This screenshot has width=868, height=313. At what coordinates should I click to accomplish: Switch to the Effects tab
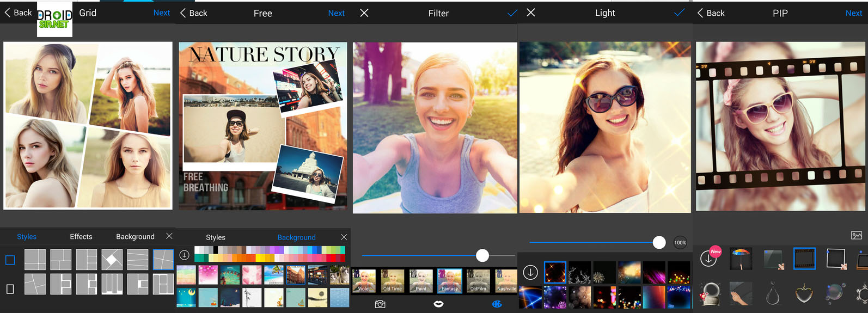(x=81, y=237)
